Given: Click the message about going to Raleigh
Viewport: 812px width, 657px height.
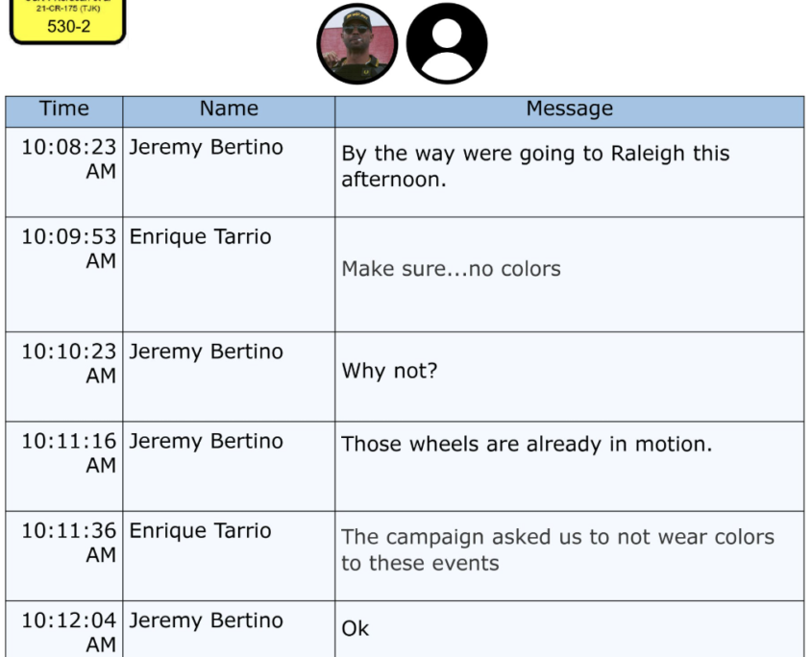Looking at the screenshot, I should [x=535, y=166].
